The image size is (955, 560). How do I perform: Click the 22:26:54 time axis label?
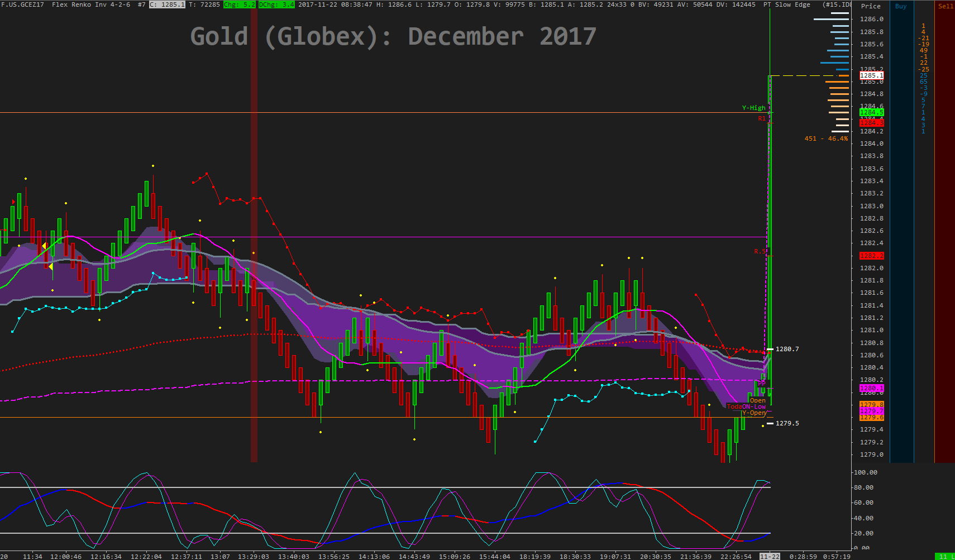pyautogui.click(x=736, y=557)
